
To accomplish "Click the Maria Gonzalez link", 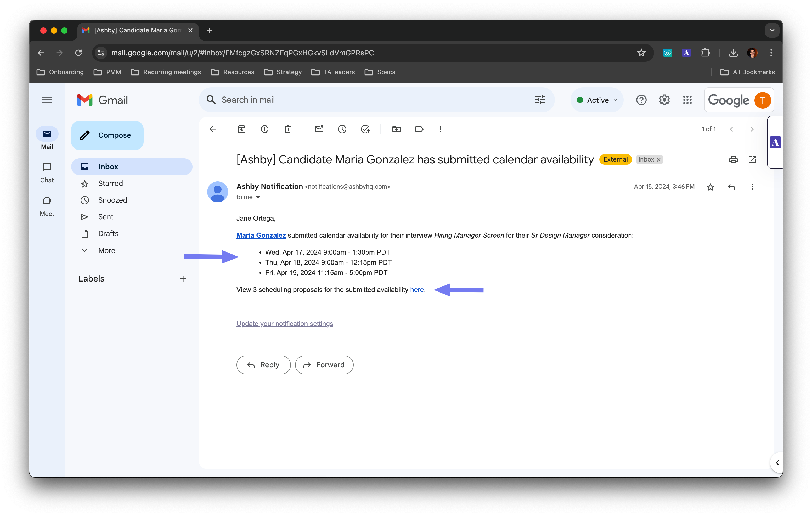I will tap(261, 235).
